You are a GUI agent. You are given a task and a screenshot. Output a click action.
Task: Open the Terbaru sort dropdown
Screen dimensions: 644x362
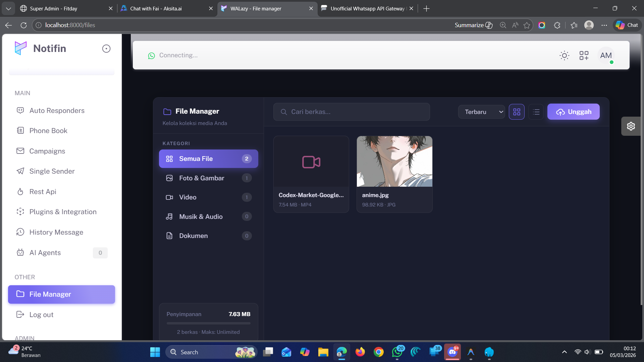(481, 112)
